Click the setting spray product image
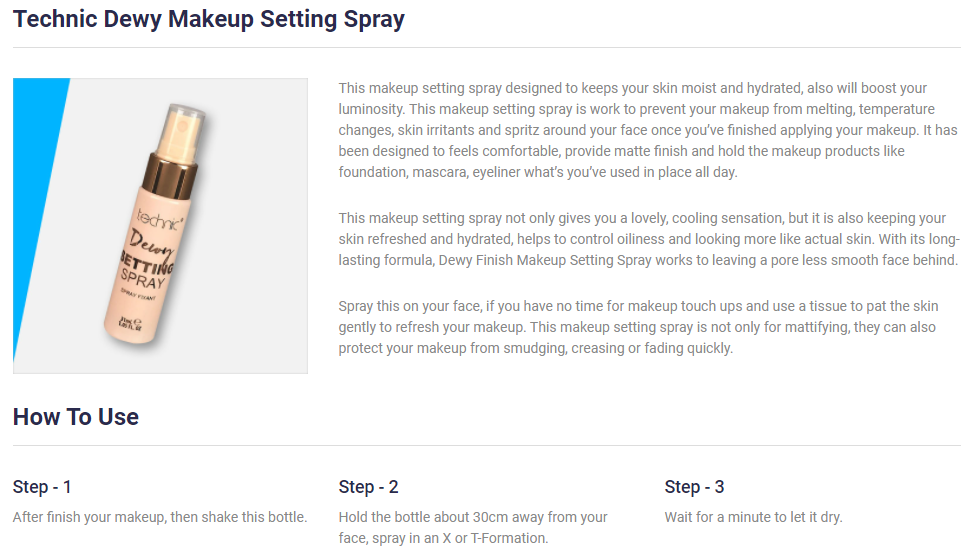 coord(160,225)
